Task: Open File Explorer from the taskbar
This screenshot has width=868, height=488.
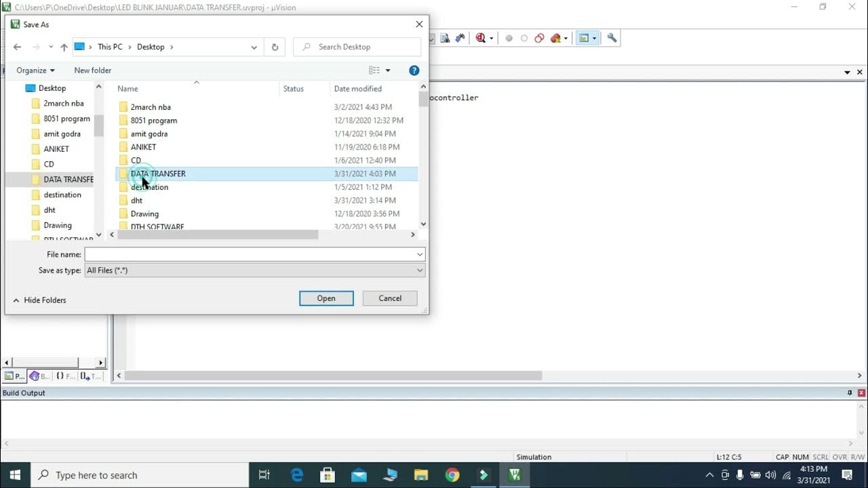Action: [x=421, y=475]
